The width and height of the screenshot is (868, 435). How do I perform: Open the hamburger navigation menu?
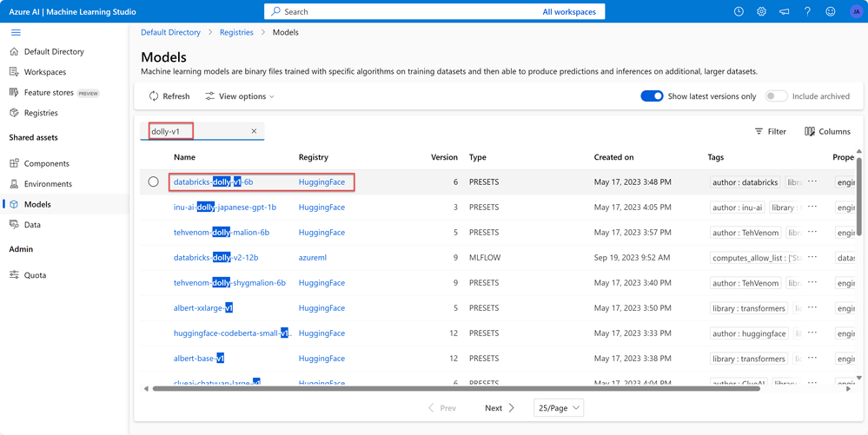(x=16, y=33)
